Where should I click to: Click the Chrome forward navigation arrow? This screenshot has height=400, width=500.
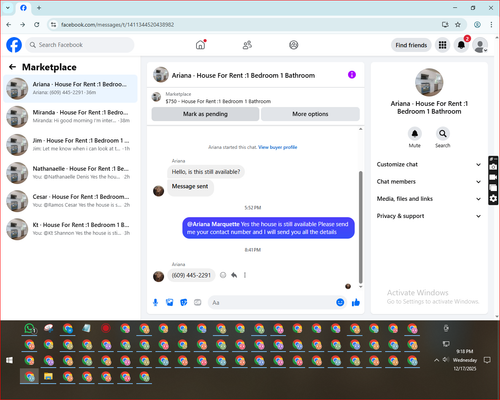[22, 24]
